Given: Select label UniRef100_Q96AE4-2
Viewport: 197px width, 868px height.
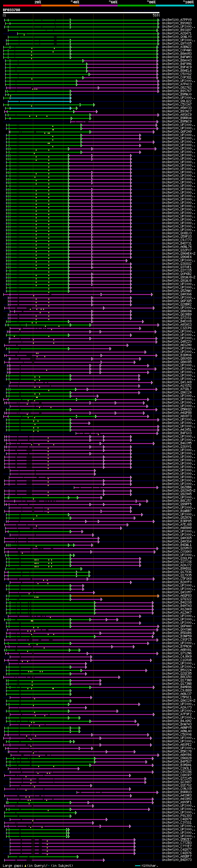Looking at the screenshot, I should click(x=179, y=253).
